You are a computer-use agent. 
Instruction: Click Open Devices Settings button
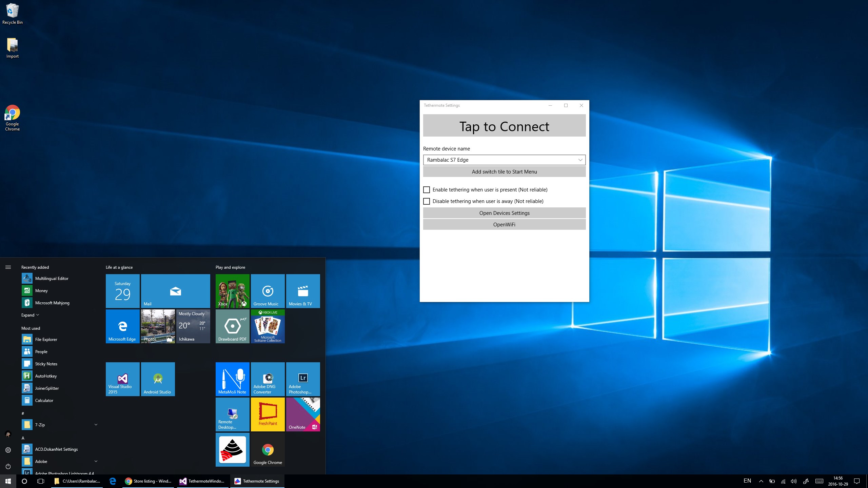504,213
